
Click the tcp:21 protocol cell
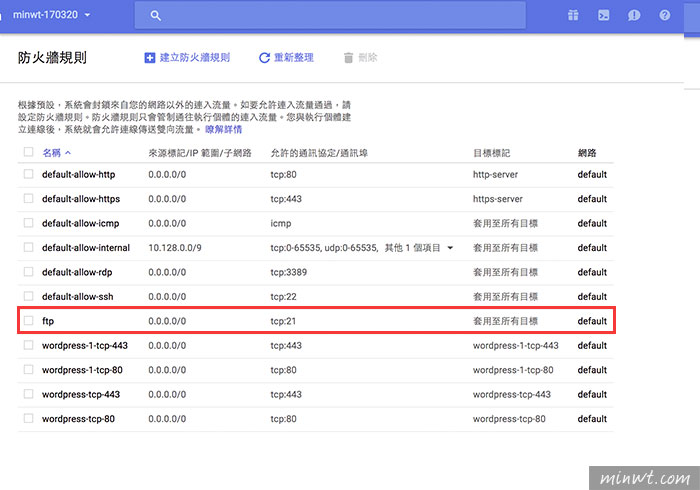[283, 321]
